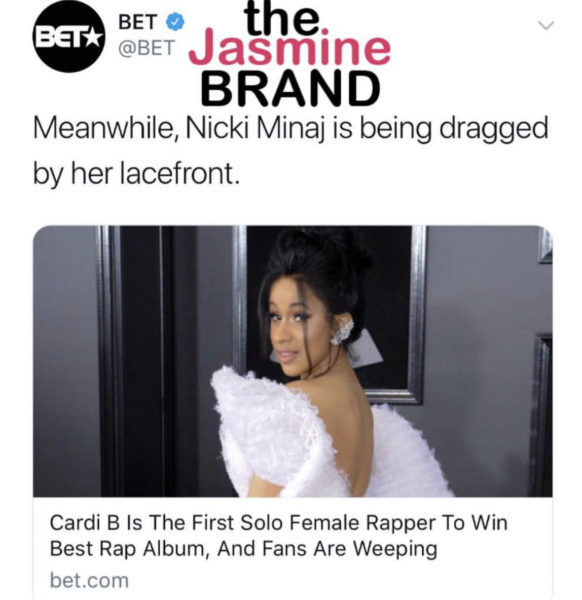Click the 'by her lacefront.' text line
Screen dimensions: 582x600
coord(137,173)
